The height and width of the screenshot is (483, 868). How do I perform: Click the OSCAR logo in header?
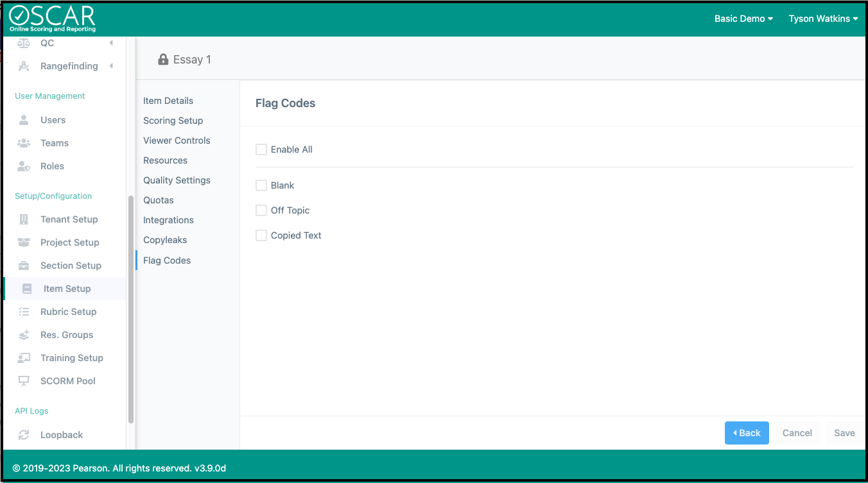(52, 19)
